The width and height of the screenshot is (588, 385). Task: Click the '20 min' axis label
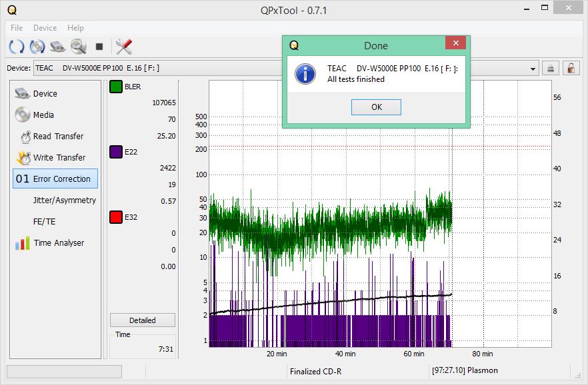pyautogui.click(x=277, y=354)
